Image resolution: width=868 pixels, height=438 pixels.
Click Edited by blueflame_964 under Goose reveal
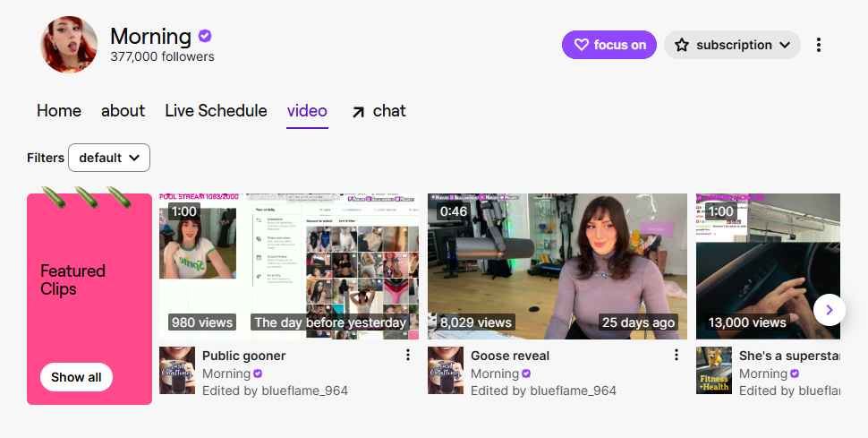pyautogui.click(x=543, y=391)
